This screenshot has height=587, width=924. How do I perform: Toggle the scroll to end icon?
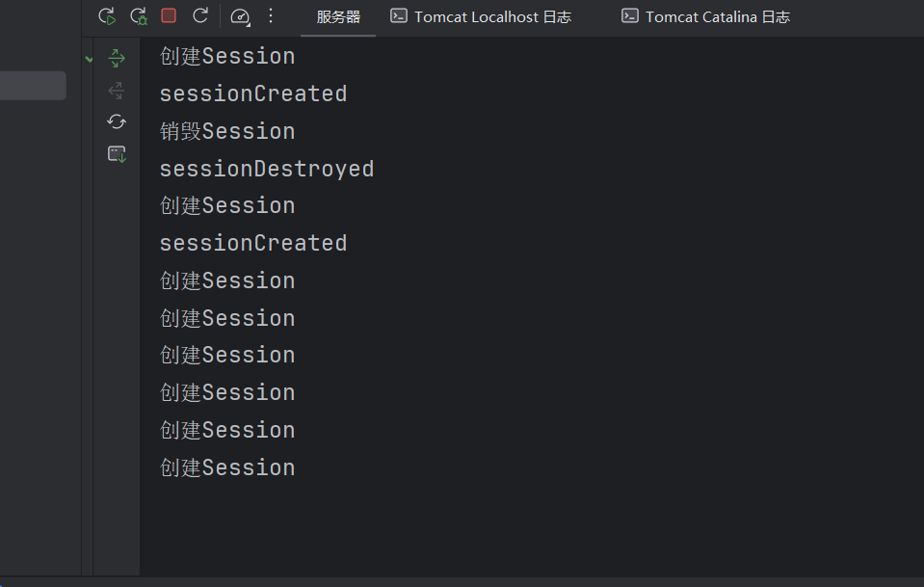pos(117,154)
